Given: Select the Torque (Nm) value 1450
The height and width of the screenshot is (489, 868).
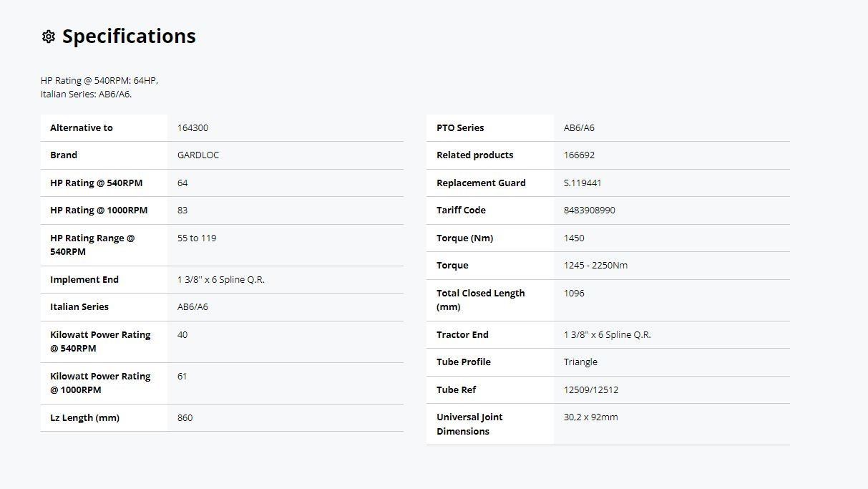Looking at the screenshot, I should [574, 238].
